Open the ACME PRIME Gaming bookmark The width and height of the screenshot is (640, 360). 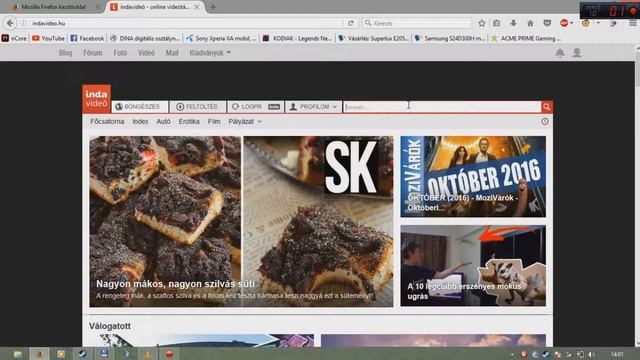coord(526,38)
